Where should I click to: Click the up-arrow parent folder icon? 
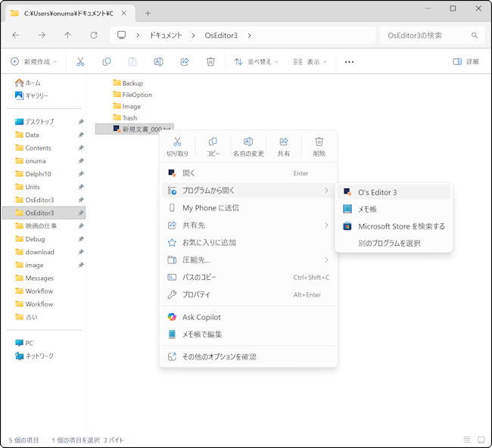[x=68, y=36]
